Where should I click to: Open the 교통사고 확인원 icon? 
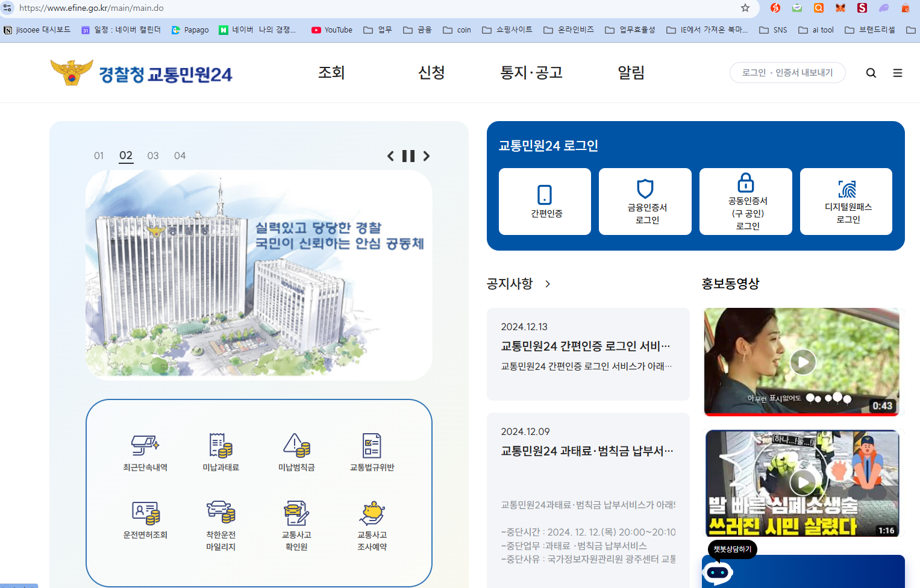[x=296, y=526]
